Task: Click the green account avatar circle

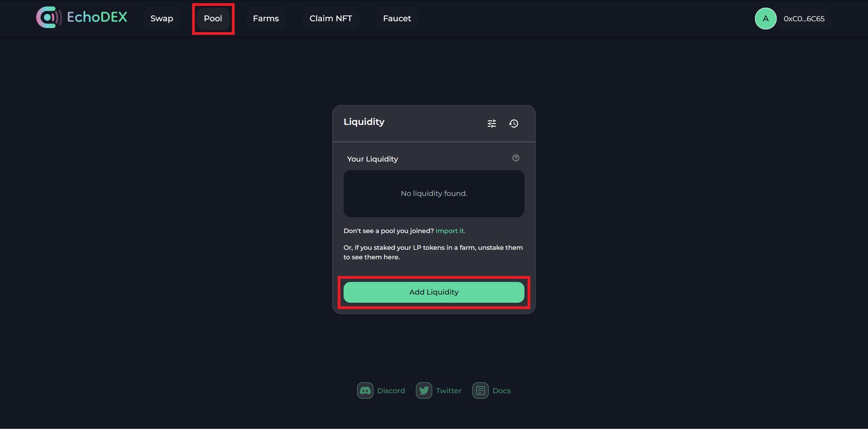Action: pos(765,19)
